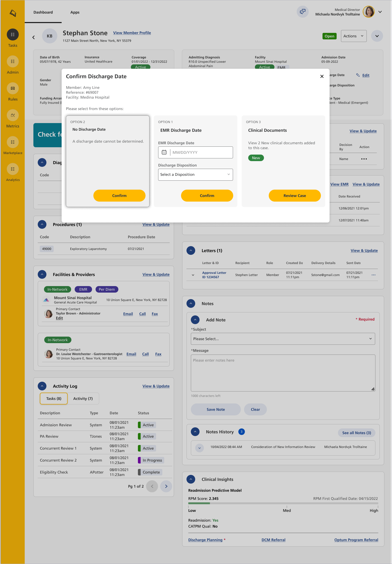Open the Metrics sidebar icon
This screenshot has width=392, height=564.
coord(12,115)
